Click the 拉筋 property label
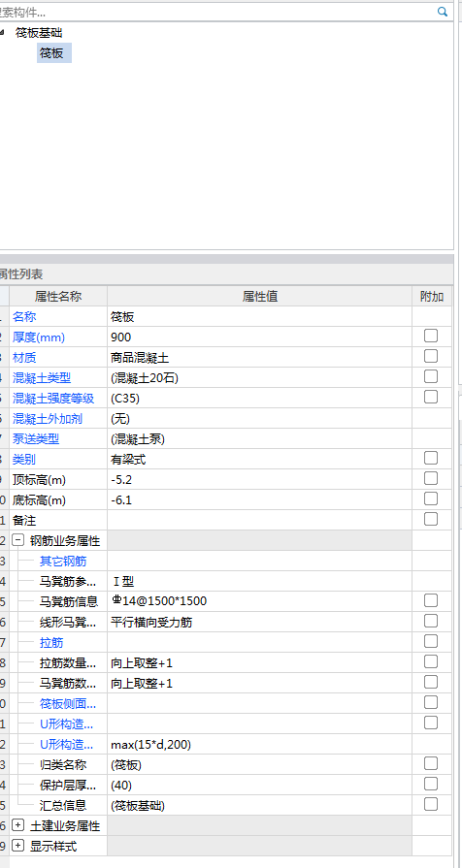Viewport: 462px width, 868px height. (51, 643)
